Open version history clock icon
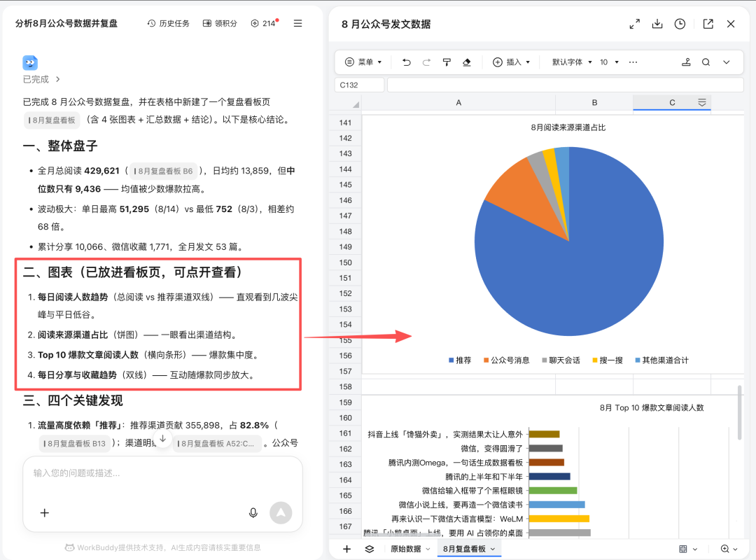Screen dimensions: 756x560 click(680, 24)
